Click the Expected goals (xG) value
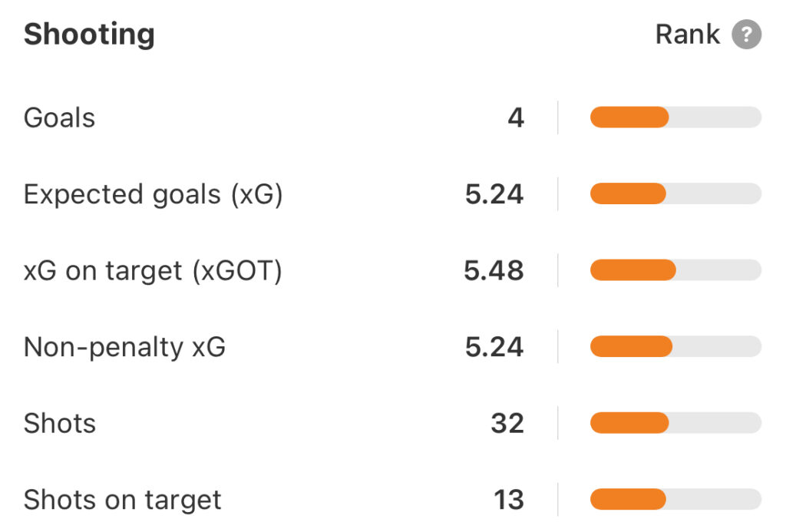Screen dimensions: 786x532 [x=494, y=194]
